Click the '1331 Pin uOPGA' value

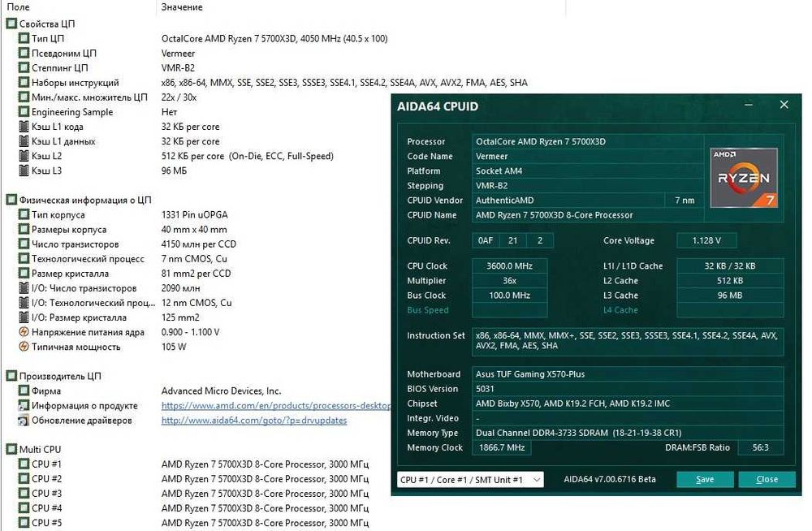pyautogui.click(x=194, y=214)
